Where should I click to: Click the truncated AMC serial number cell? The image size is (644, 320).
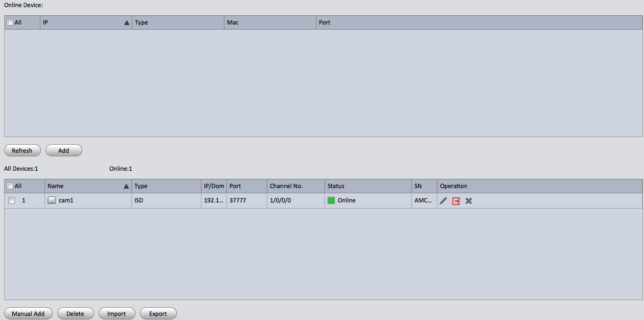point(425,200)
